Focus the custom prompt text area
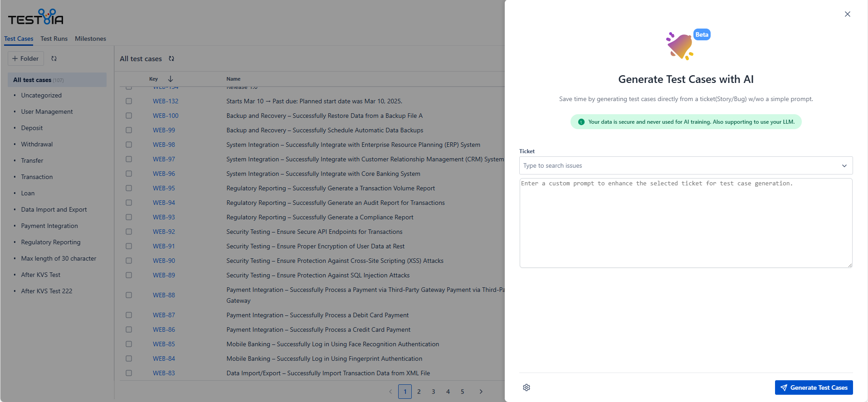Viewport: 868px width, 402px height. click(x=685, y=223)
